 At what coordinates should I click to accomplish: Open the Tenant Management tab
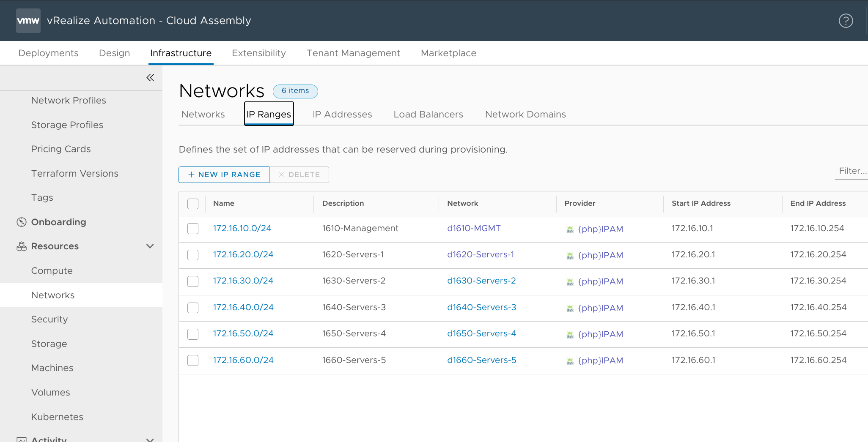tap(353, 53)
